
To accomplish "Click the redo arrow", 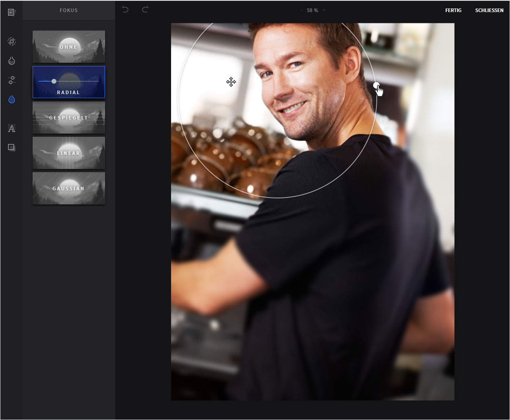I will point(145,9).
